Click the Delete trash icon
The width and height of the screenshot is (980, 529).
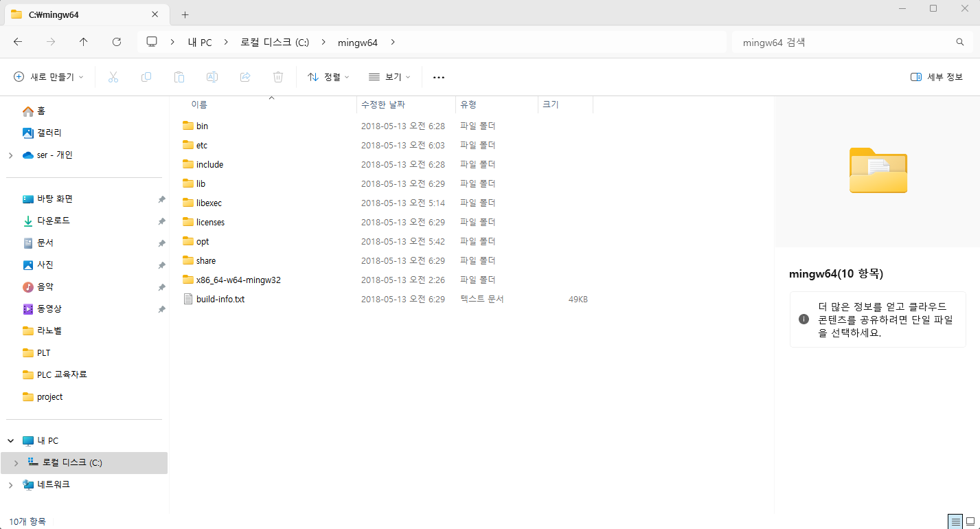pos(278,77)
